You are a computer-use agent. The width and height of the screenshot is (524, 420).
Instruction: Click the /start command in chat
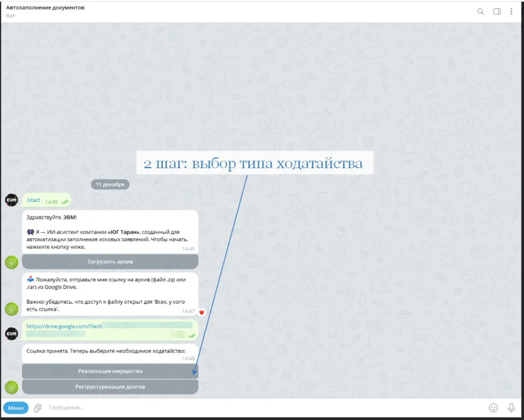[x=33, y=200]
